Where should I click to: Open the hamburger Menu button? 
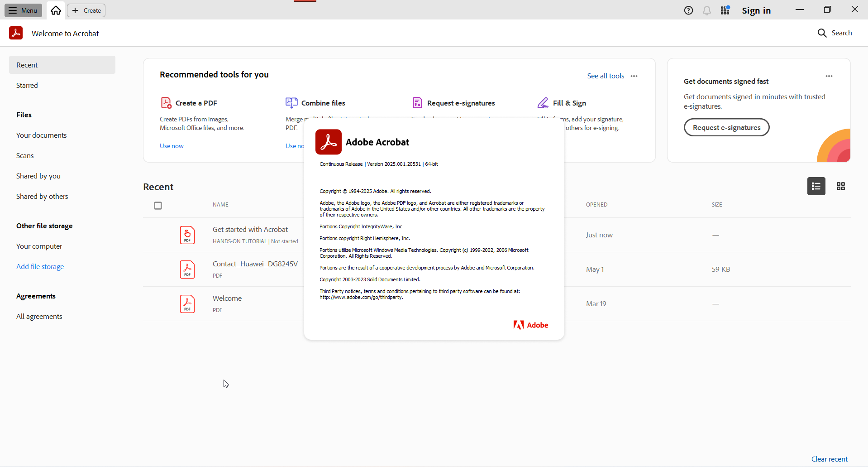click(x=23, y=10)
